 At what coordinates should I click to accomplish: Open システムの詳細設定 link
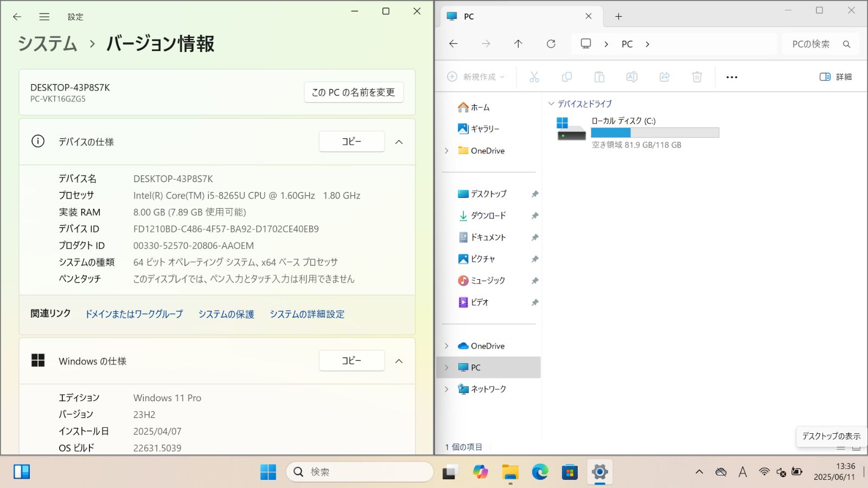[x=307, y=314]
